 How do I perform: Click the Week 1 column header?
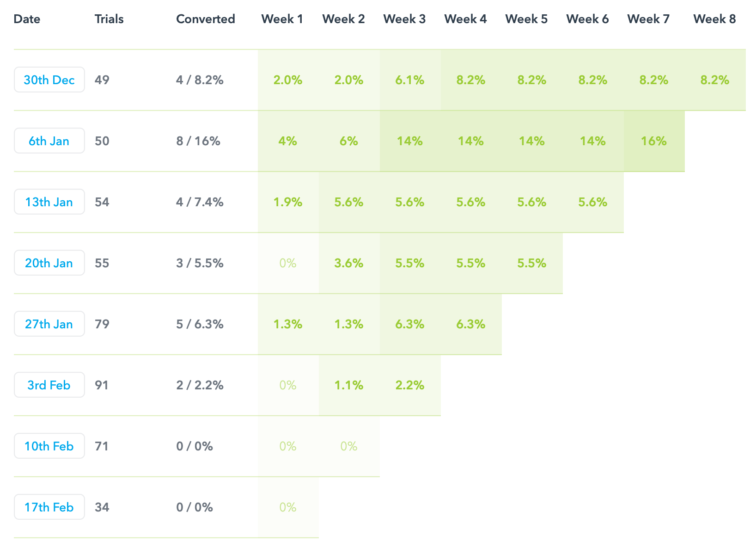click(282, 19)
